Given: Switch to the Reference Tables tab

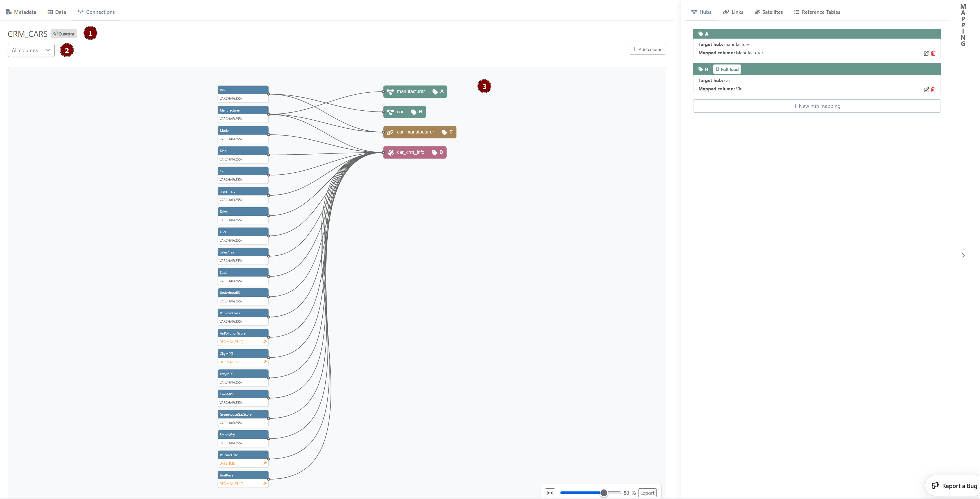Looking at the screenshot, I should click(817, 12).
